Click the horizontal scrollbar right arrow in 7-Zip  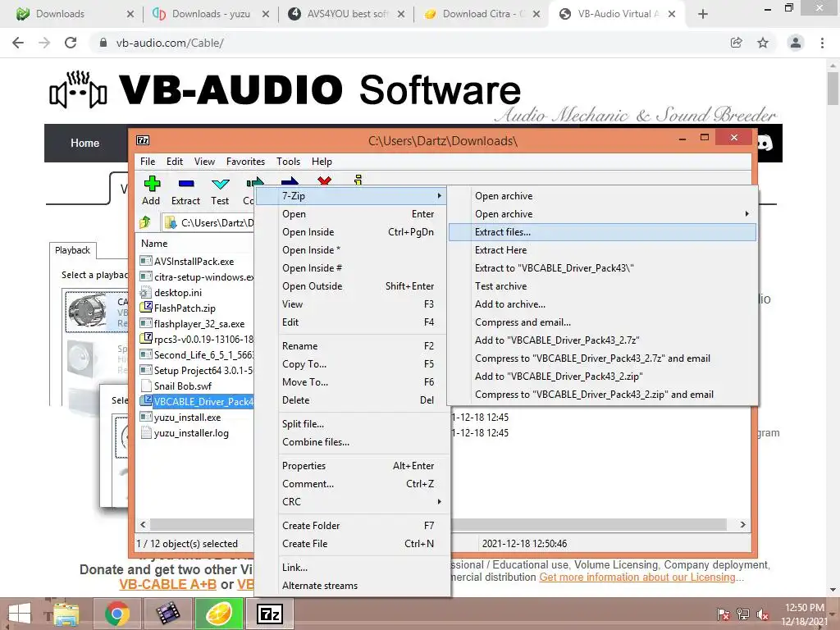pyautogui.click(x=742, y=524)
